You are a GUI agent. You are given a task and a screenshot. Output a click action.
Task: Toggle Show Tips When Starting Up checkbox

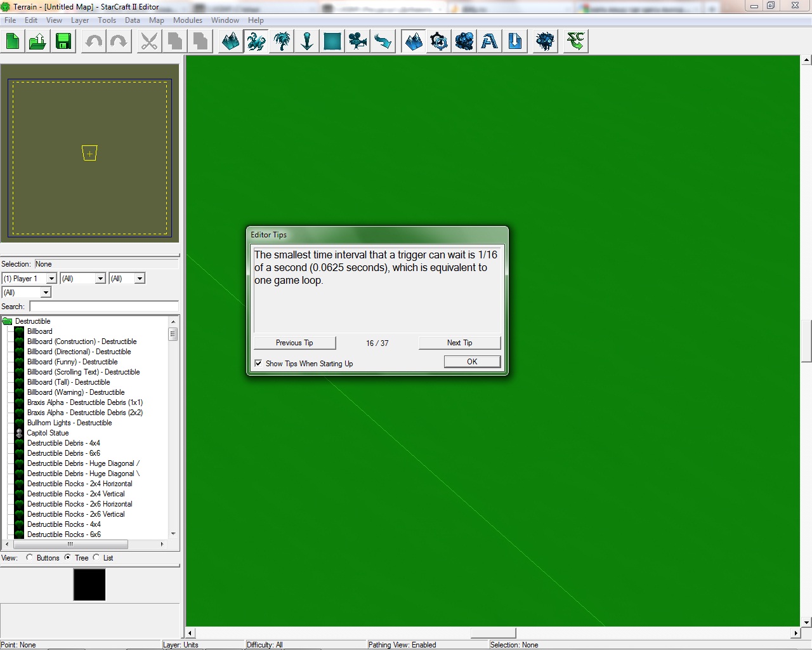tap(258, 363)
